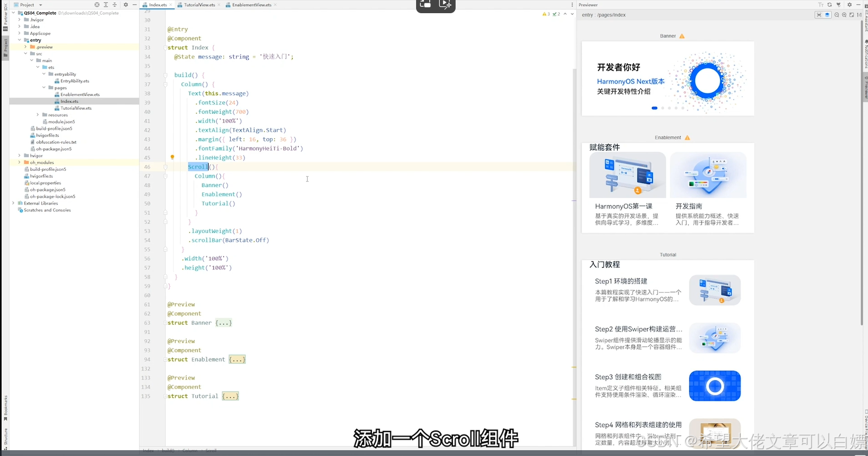Toggle the Project side tab
The width and height of the screenshot is (868, 456).
(x=5, y=48)
